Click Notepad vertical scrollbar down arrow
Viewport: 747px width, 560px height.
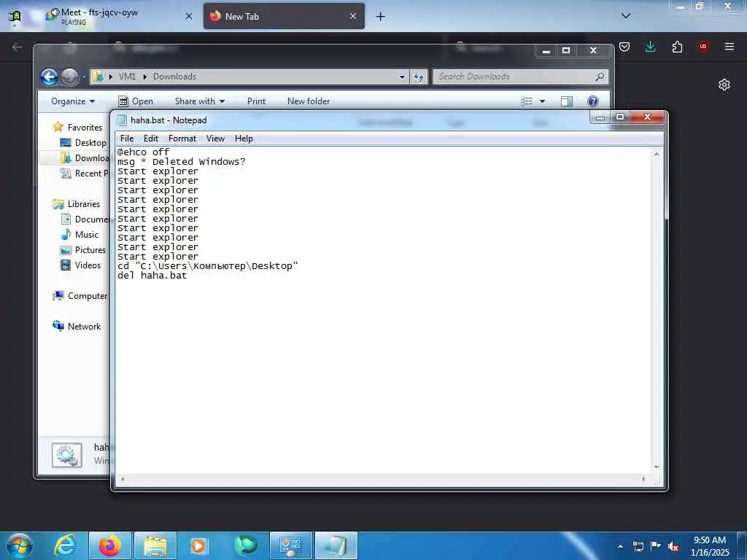(x=657, y=467)
